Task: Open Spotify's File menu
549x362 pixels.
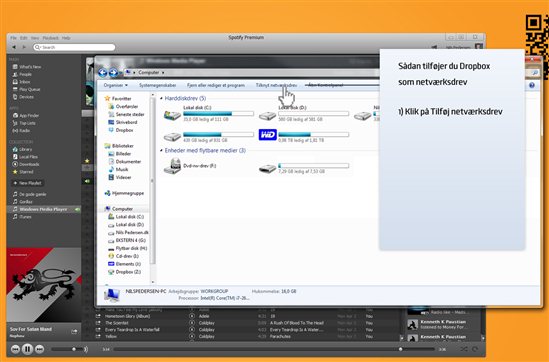Action: click(13, 38)
